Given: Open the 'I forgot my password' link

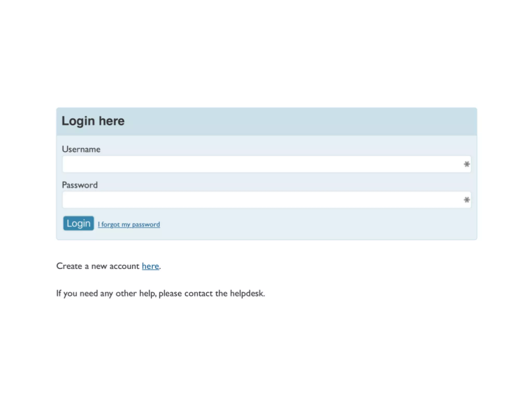Looking at the screenshot, I should (129, 224).
